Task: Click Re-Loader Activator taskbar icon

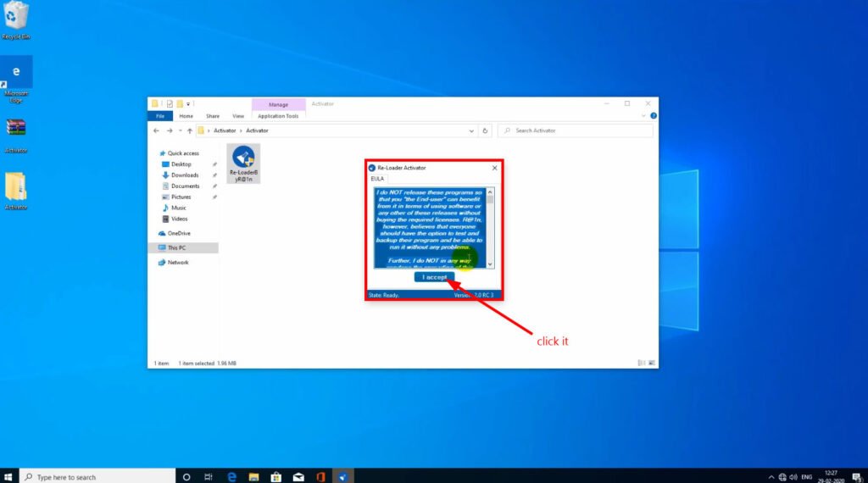Action: click(x=343, y=477)
